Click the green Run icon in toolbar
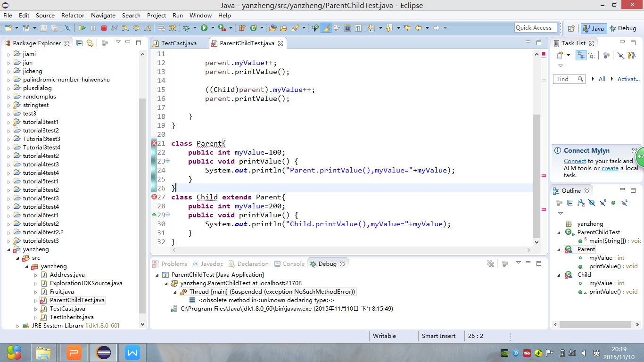 pyautogui.click(x=204, y=28)
